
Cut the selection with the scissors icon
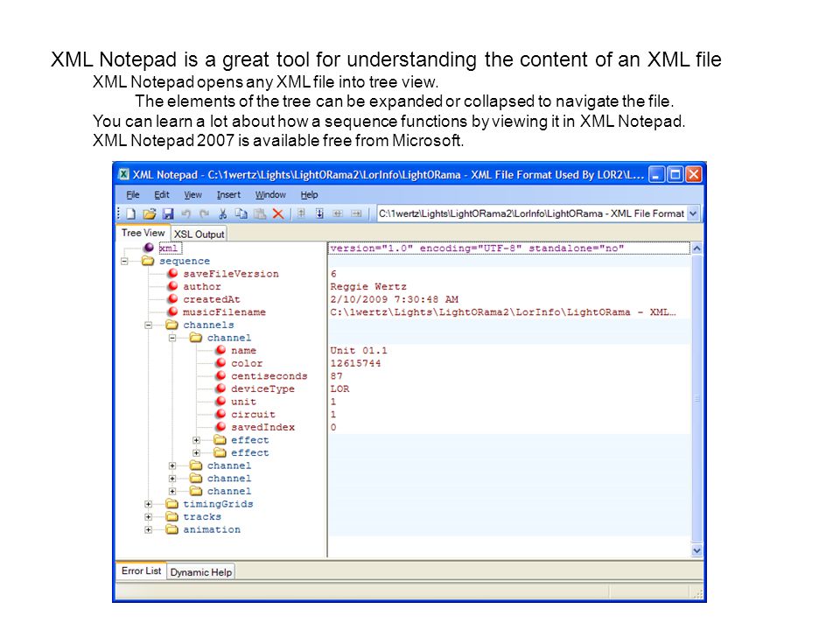click(222, 213)
